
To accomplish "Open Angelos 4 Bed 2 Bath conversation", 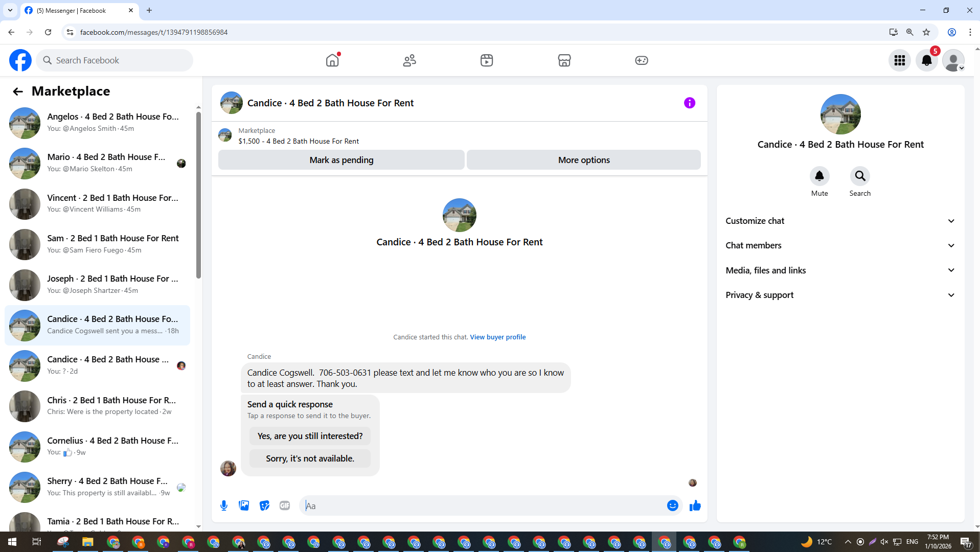I will click(97, 123).
